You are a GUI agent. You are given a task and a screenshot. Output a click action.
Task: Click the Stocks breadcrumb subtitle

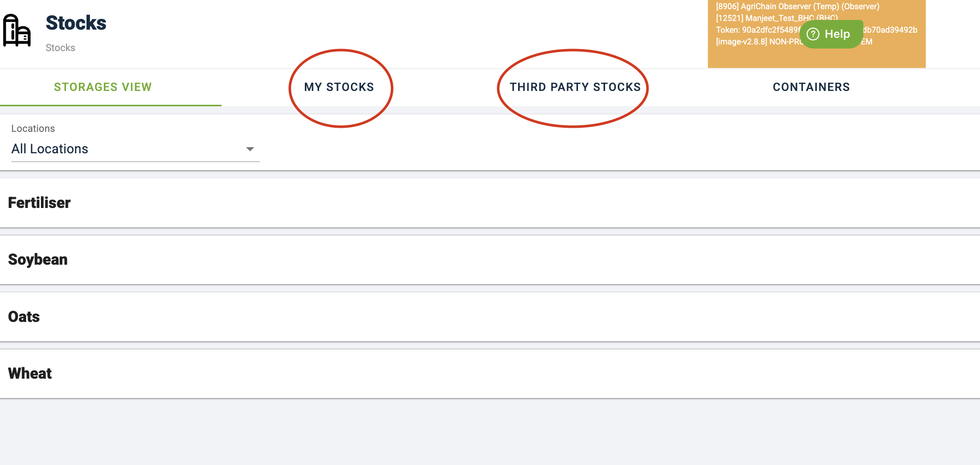(x=60, y=48)
